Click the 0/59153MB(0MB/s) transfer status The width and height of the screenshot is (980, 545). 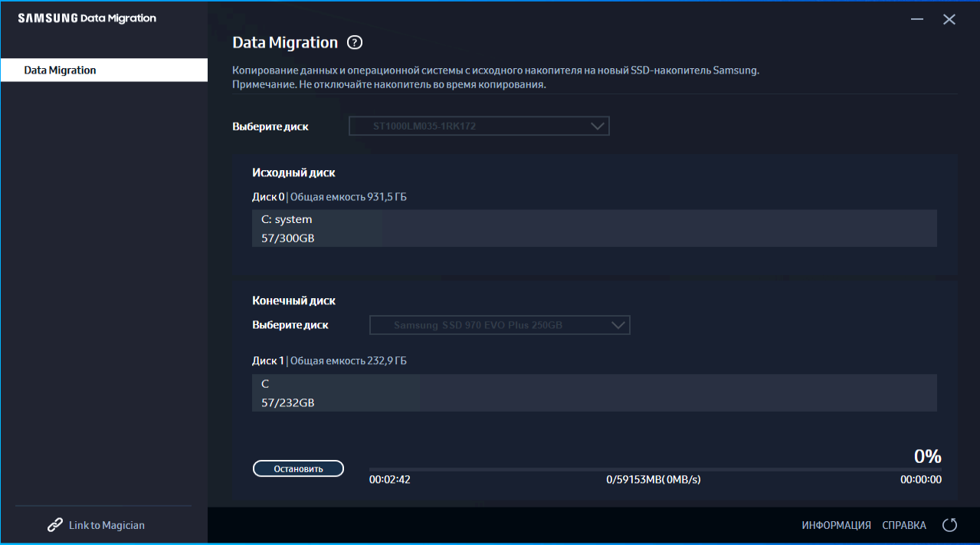point(654,480)
